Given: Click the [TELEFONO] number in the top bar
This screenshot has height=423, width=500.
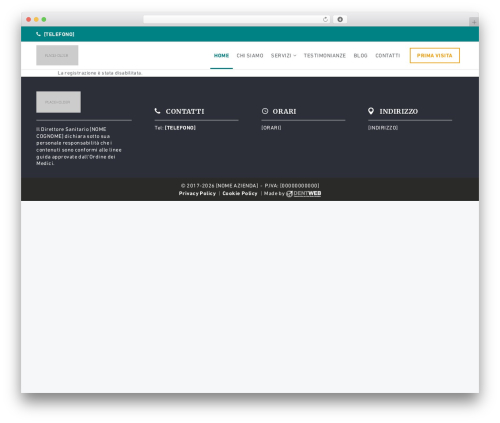Looking at the screenshot, I should pyautogui.click(x=59, y=34).
